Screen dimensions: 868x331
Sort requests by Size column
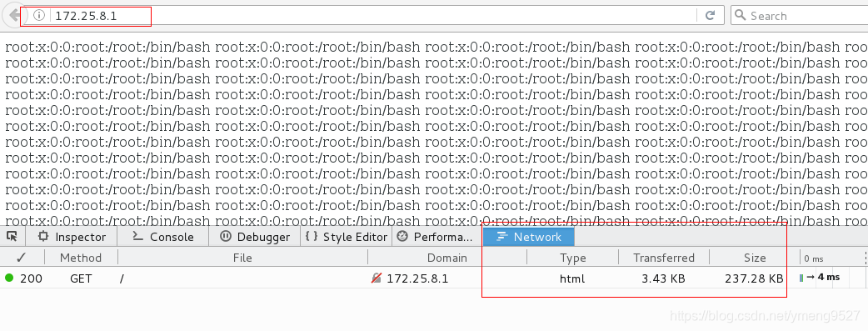pos(755,258)
